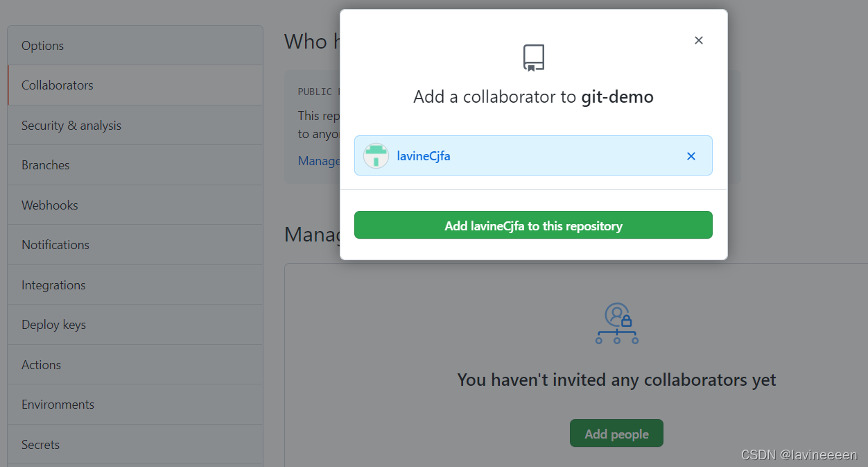Open the Actions settings page
Viewport: 868px width, 467px height.
(x=135, y=365)
